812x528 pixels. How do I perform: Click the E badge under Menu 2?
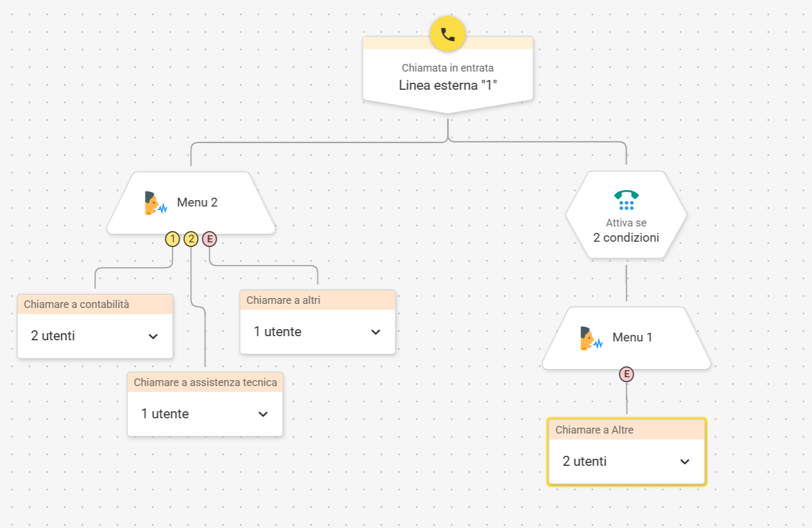(x=209, y=239)
